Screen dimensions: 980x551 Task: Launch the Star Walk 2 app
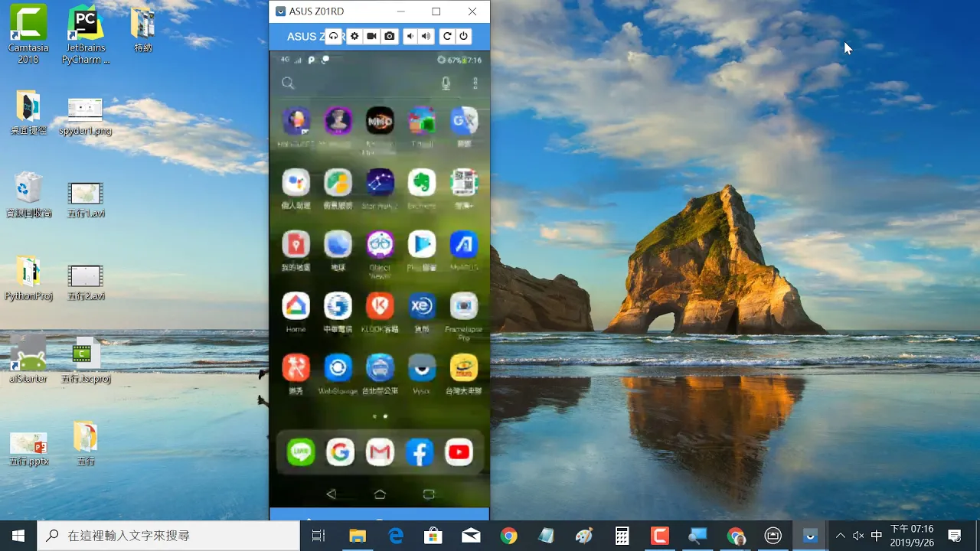tap(380, 183)
